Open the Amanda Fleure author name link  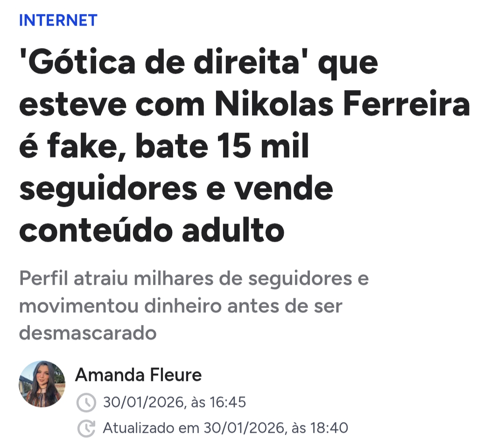pos(138,374)
